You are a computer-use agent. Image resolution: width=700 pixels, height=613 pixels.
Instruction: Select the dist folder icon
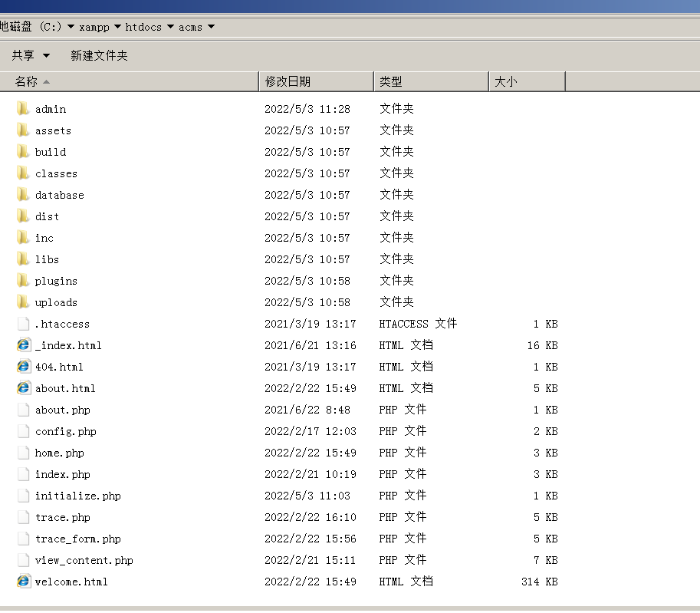(x=23, y=216)
